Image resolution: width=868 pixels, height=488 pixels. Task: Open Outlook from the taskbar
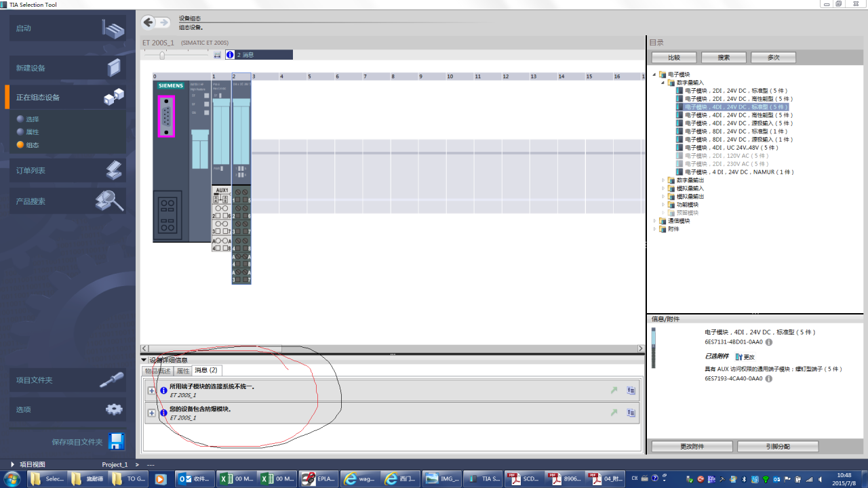195,479
